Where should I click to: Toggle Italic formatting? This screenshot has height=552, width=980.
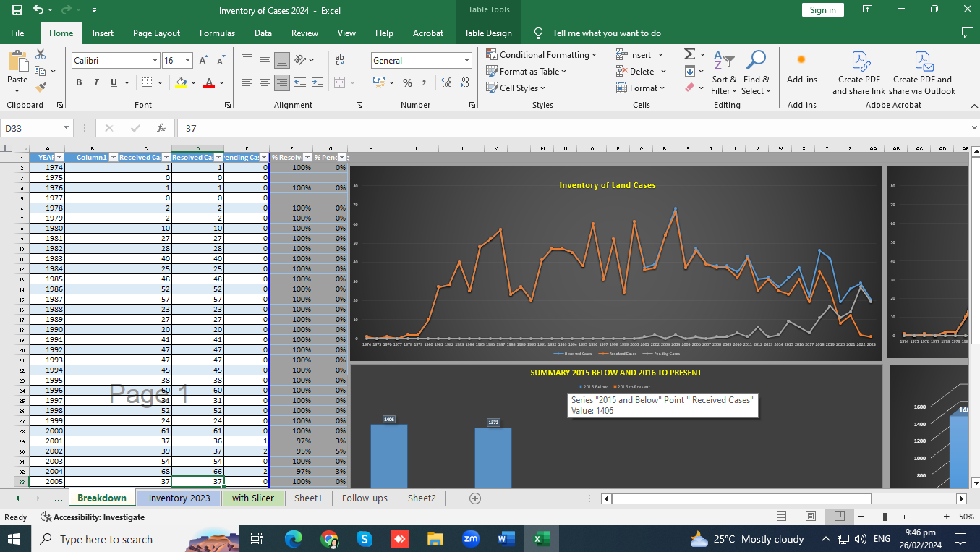[x=97, y=82]
